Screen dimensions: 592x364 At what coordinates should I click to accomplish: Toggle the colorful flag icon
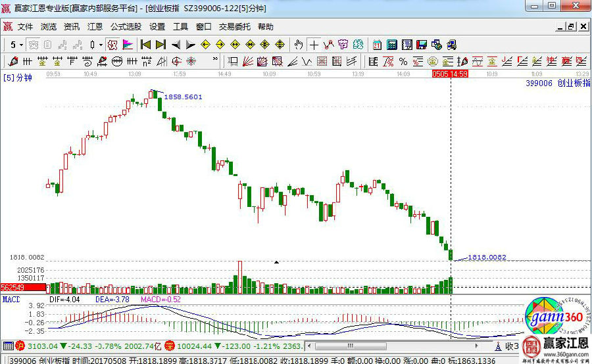[128, 45]
